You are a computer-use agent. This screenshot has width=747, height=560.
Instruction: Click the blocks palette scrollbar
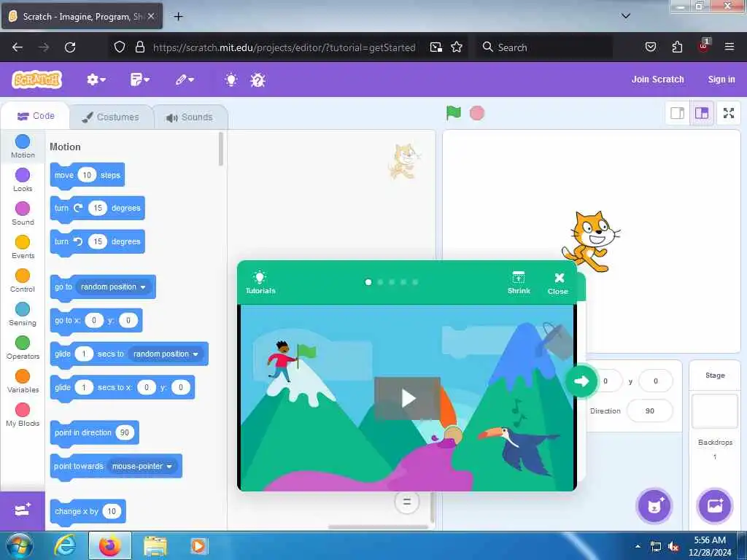[x=220, y=149]
